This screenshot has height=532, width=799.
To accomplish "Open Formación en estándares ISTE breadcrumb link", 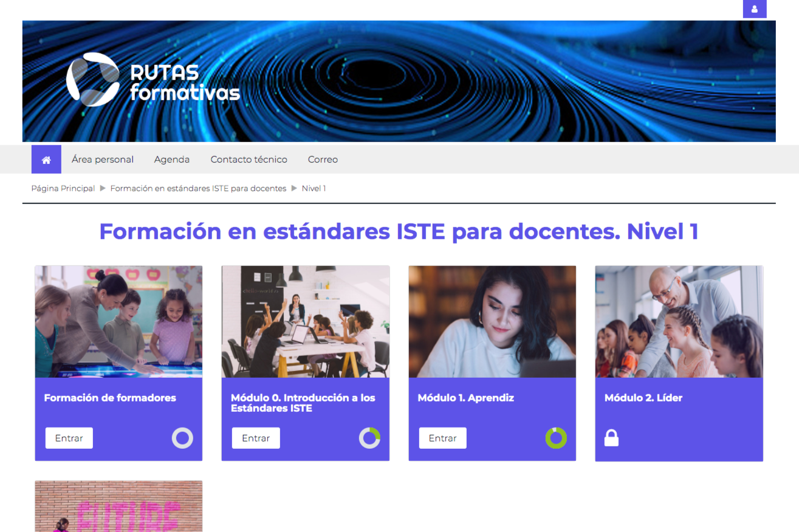I will click(198, 189).
